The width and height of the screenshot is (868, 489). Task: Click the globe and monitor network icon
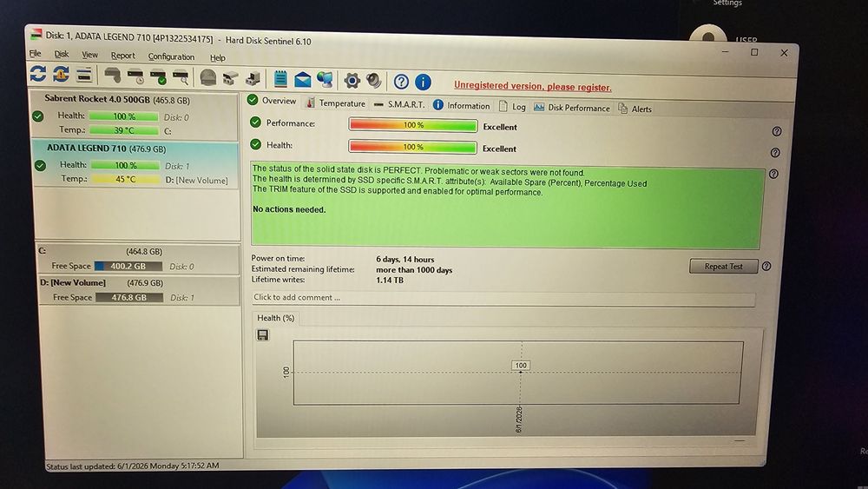(325, 80)
